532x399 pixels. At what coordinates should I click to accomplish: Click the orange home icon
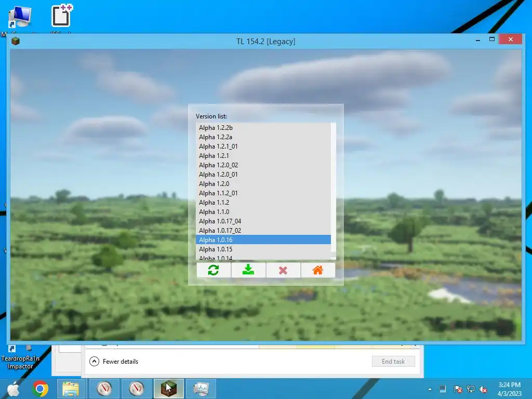tap(318, 270)
